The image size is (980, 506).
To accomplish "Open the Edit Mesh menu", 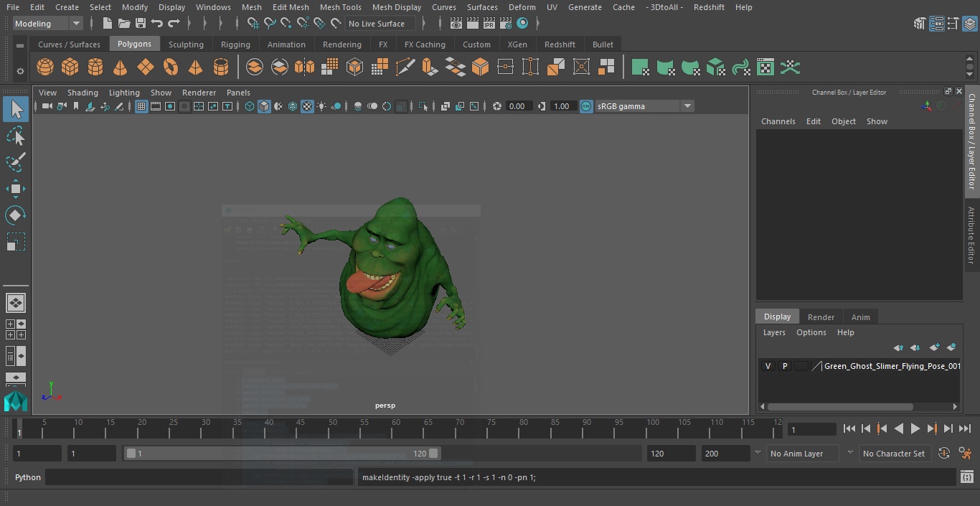I will (x=291, y=7).
